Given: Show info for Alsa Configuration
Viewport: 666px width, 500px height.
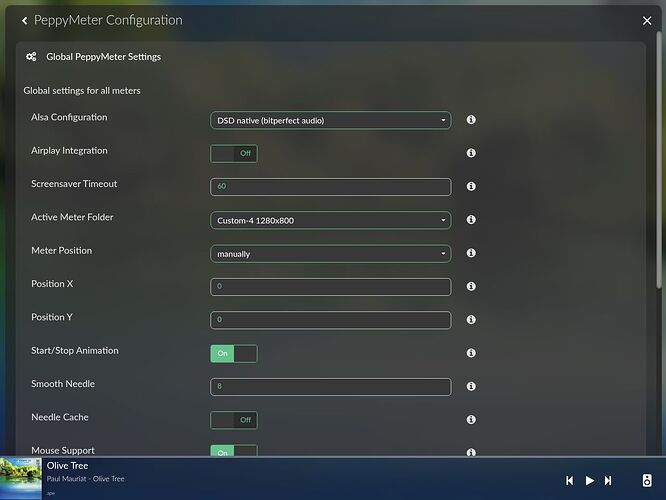Looking at the screenshot, I should (x=471, y=120).
